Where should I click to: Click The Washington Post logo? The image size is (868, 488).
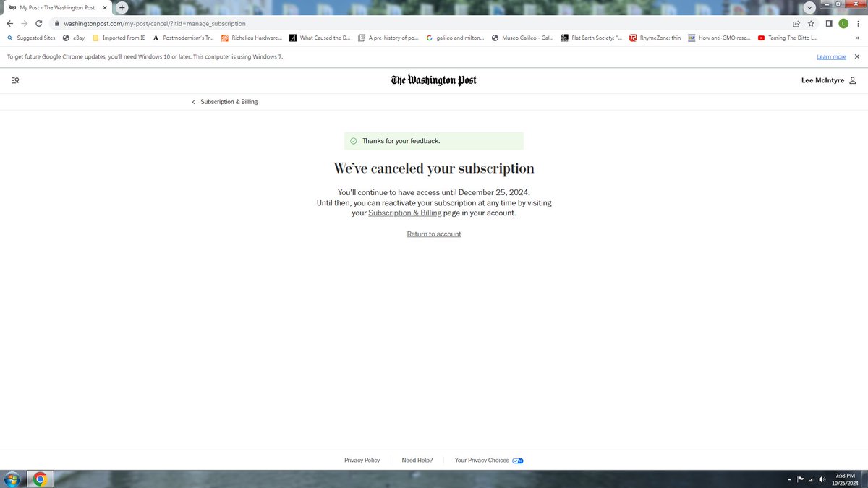pos(434,80)
